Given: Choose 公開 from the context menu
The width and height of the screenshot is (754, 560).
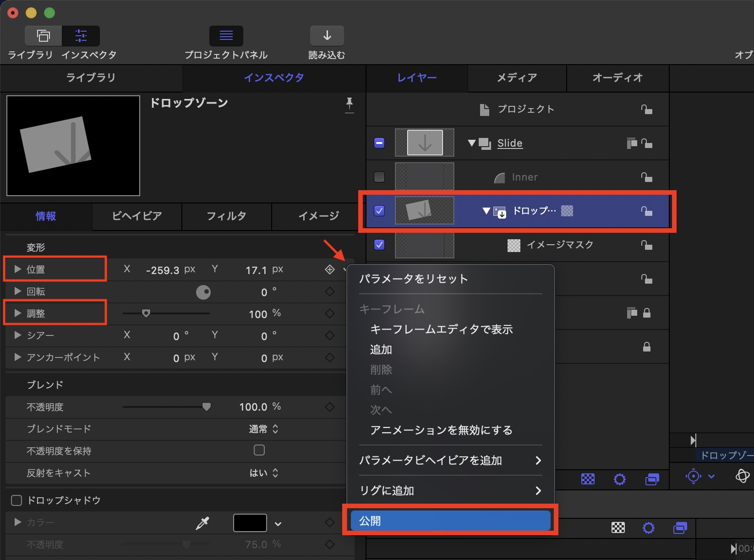Looking at the screenshot, I should point(450,521).
